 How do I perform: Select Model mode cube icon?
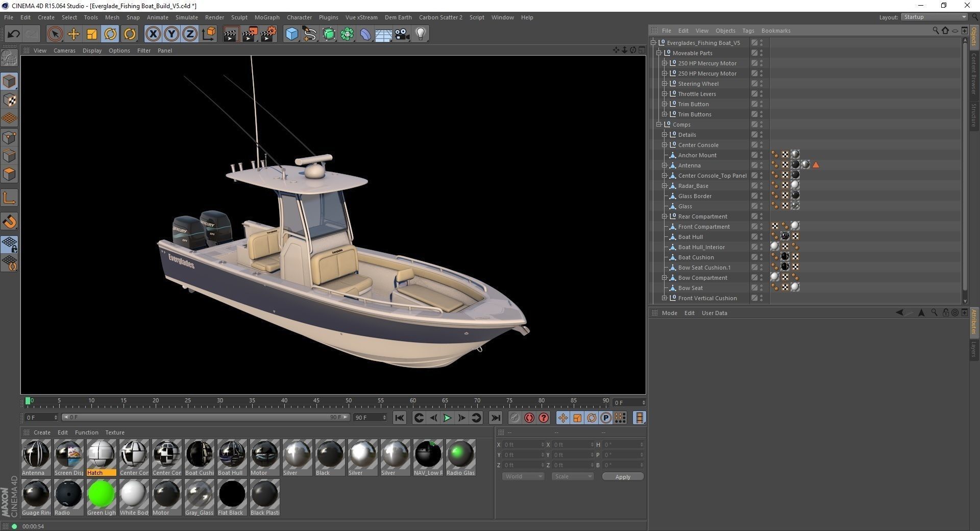[9, 81]
